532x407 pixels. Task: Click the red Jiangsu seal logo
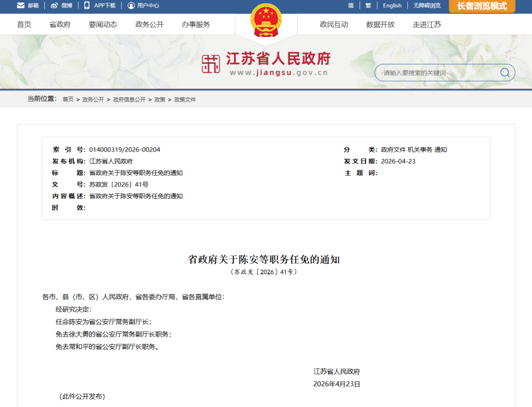(211, 64)
